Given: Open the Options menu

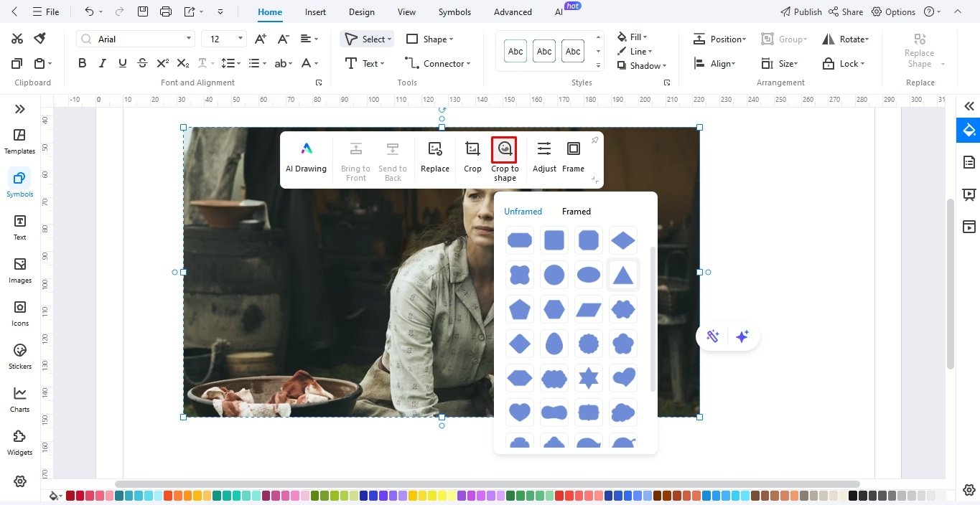Looking at the screenshot, I should click(x=893, y=11).
